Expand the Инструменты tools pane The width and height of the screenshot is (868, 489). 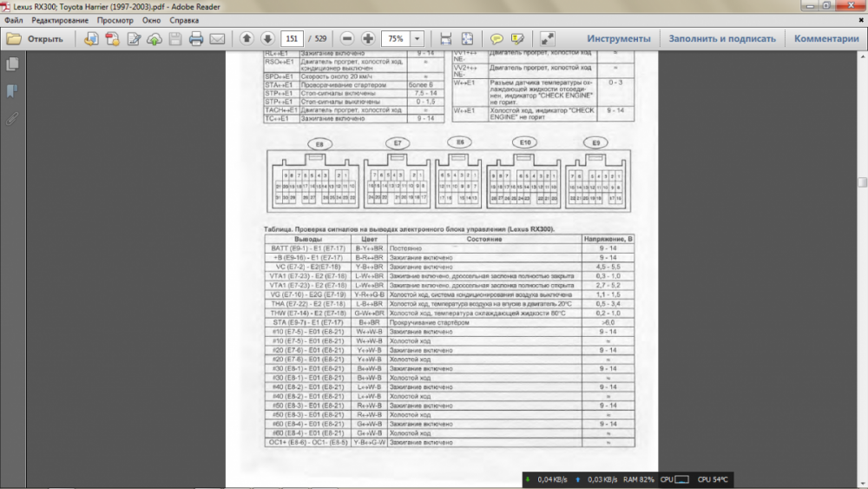[618, 39]
